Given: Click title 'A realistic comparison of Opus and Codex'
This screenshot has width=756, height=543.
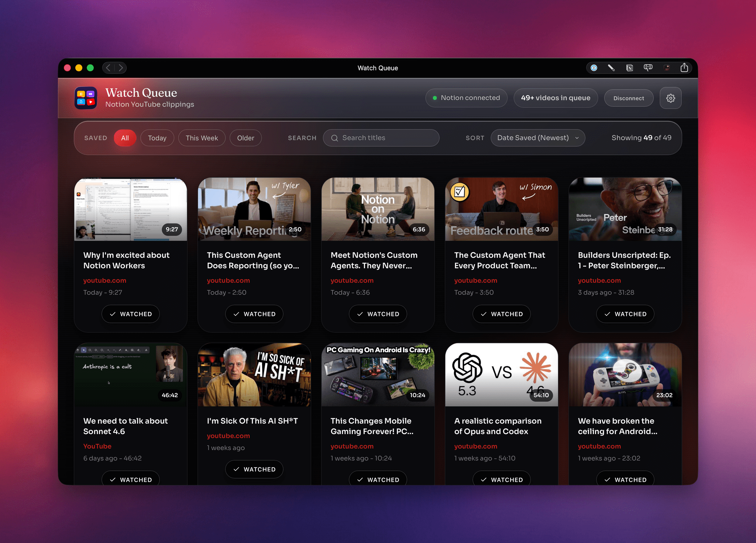Looking at the screenshot, I should (x=498, y=426).
